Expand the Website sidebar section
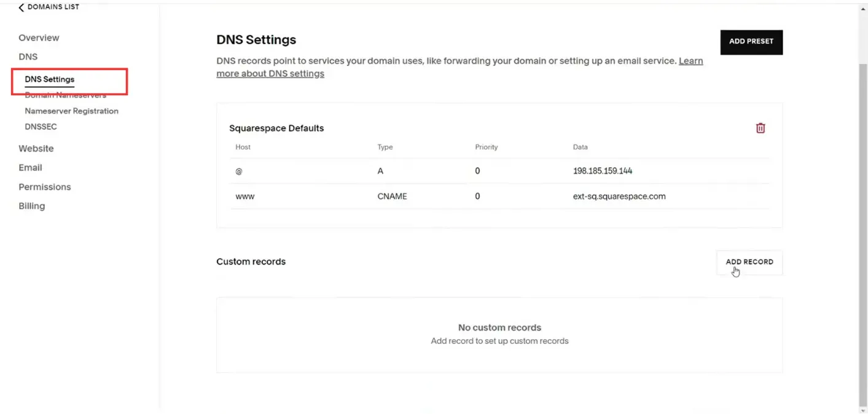The image size is (868, 414). point(36,149)
